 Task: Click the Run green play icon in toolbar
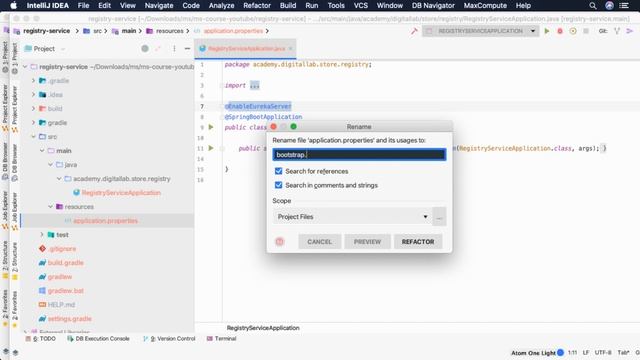[547, 31]
